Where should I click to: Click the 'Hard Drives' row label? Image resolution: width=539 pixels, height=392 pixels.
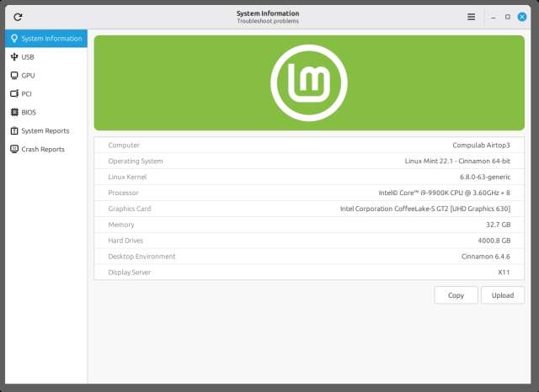pos(125,241)
